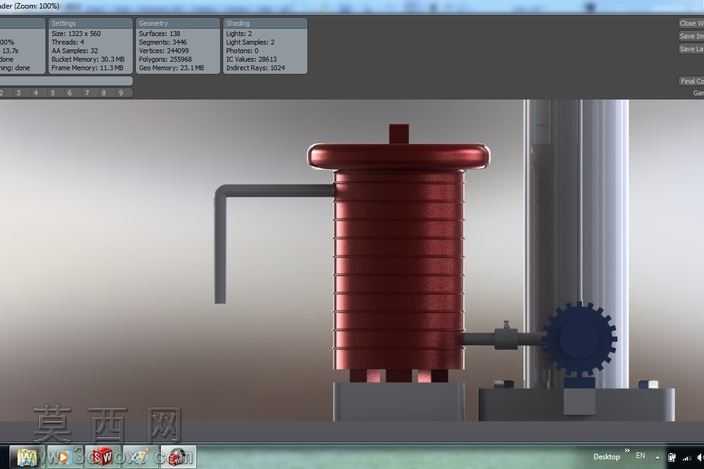Click the 'AA Samples: 32' text
This screenshot has height=469, width=704.
click(75, 51)
